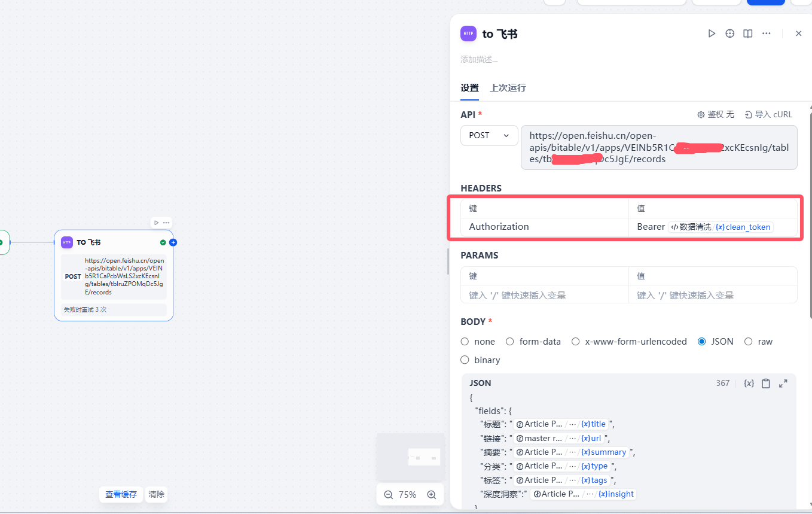Click the PARAMS key input field

(x=545, y=295)
